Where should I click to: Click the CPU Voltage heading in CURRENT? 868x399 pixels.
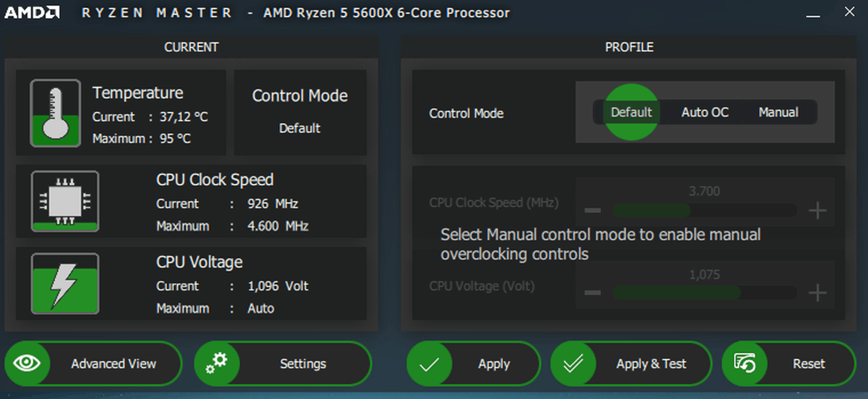click(199, 262)
